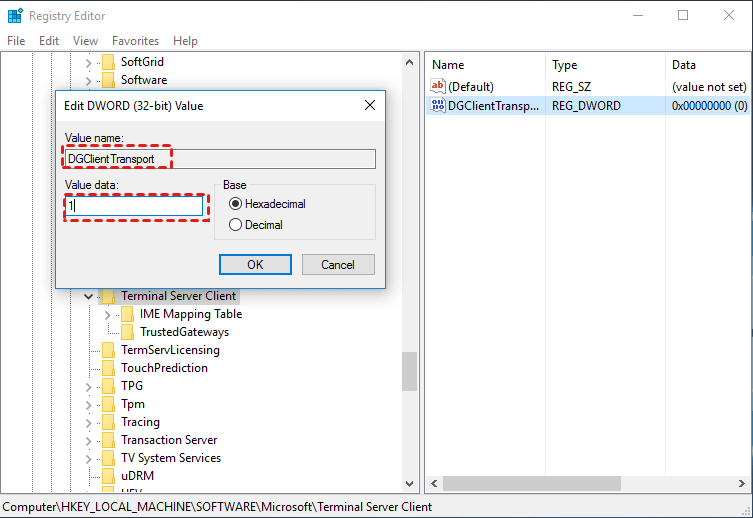The image size is (753, 518).
Task: Cancel the Edit DWORD dialog
Action: 338,265
